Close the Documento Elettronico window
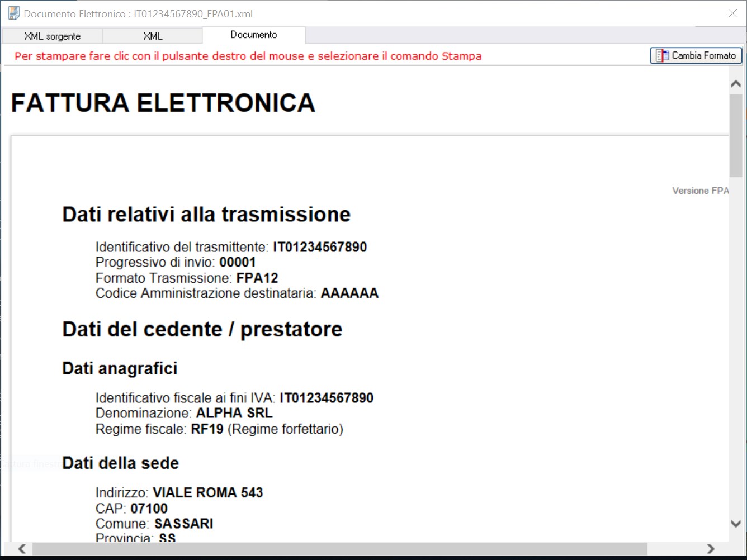 point(732,13)
